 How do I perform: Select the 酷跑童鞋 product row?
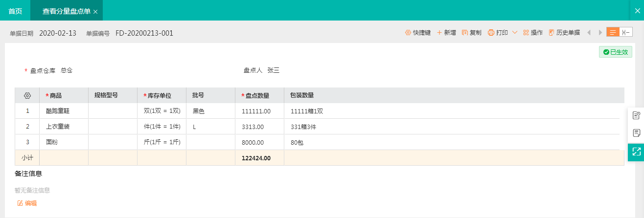pyautogui.click(x=58, y=111)
